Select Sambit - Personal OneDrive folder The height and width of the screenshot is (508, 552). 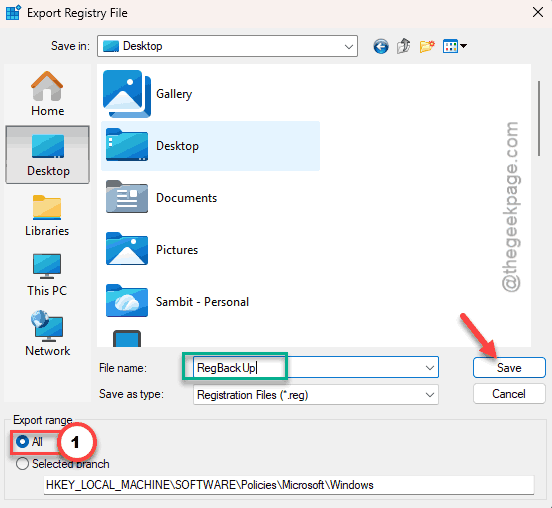coord(178,301)
